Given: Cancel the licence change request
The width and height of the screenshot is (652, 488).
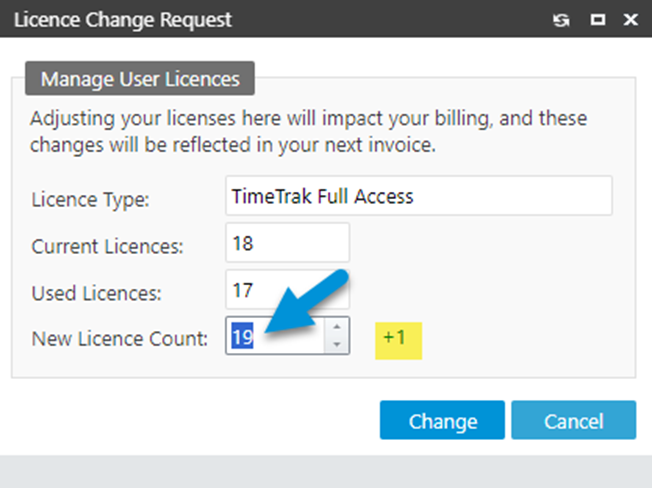Looking at the screenshot, I should tap(573, 421).
